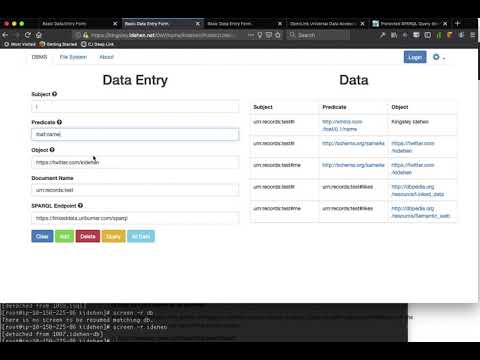Select the DBMS navigation tab
Image resolution: width=480 pixels, height=360 pixels.
[x=39, y=57]
